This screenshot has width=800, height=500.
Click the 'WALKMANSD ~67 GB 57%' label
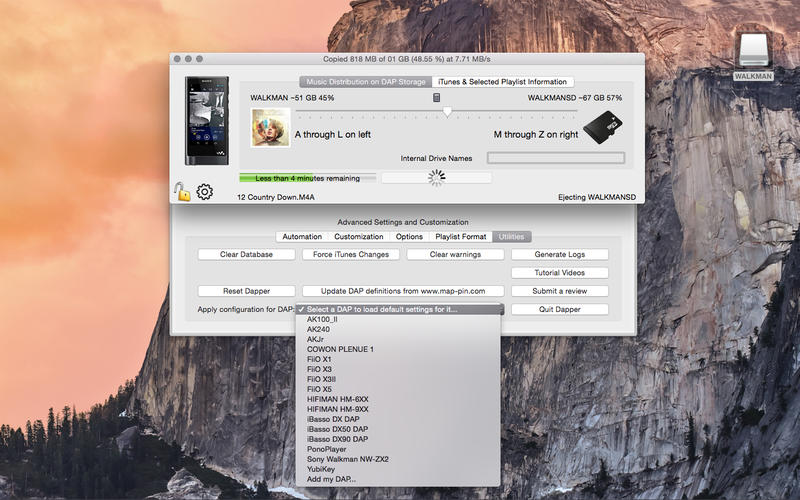click(575, 97)
